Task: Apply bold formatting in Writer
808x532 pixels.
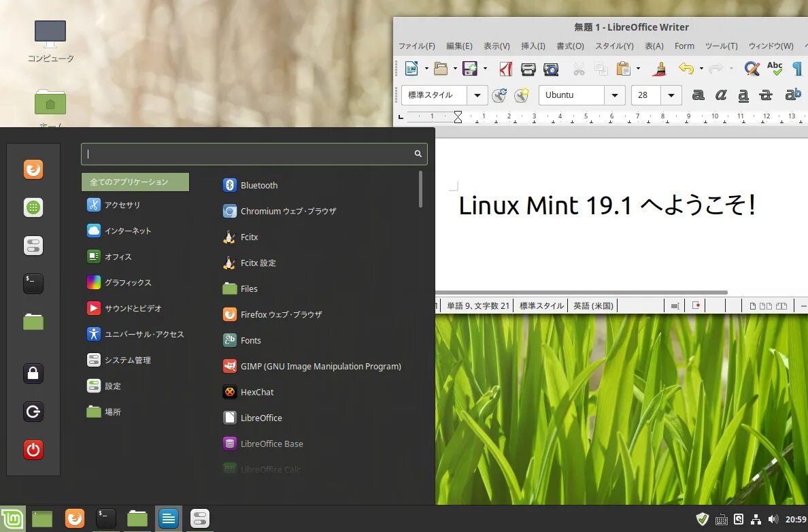Action: 698,95
